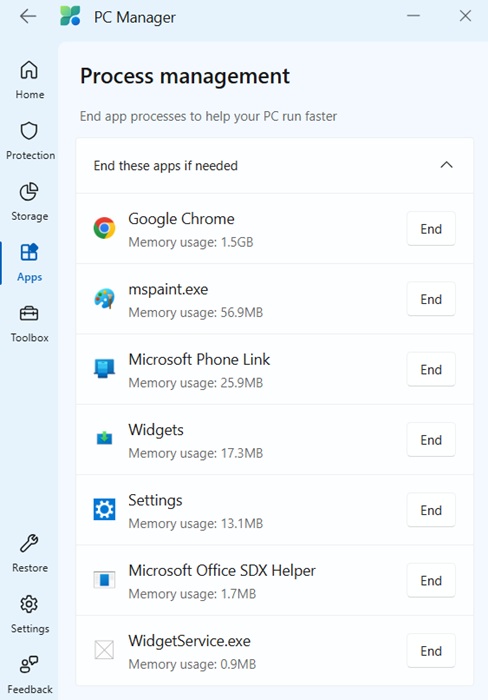Click 'Memory usage: 56.9MB' text

[196, 312]
